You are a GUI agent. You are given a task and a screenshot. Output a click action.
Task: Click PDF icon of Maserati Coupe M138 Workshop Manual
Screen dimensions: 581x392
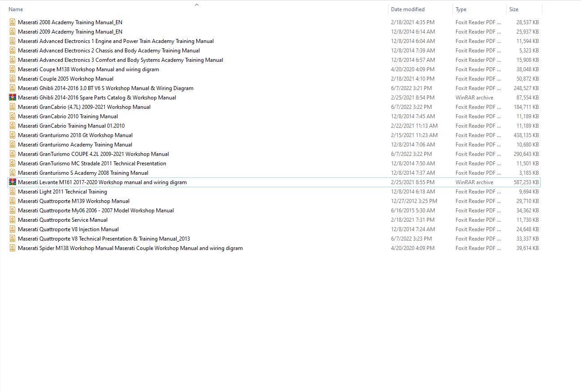point(13,69)
